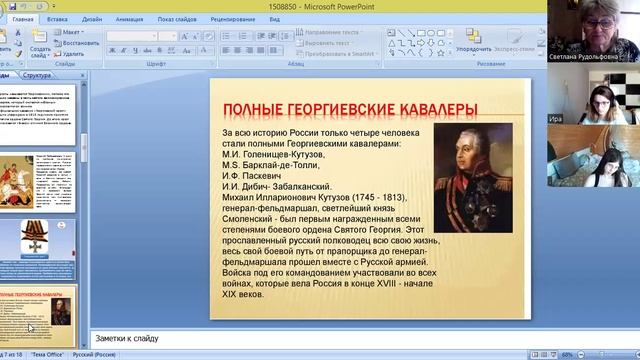Open the Направление текста dropdown
The width and height of the screenshot is (640, 360).
(329, 32)
